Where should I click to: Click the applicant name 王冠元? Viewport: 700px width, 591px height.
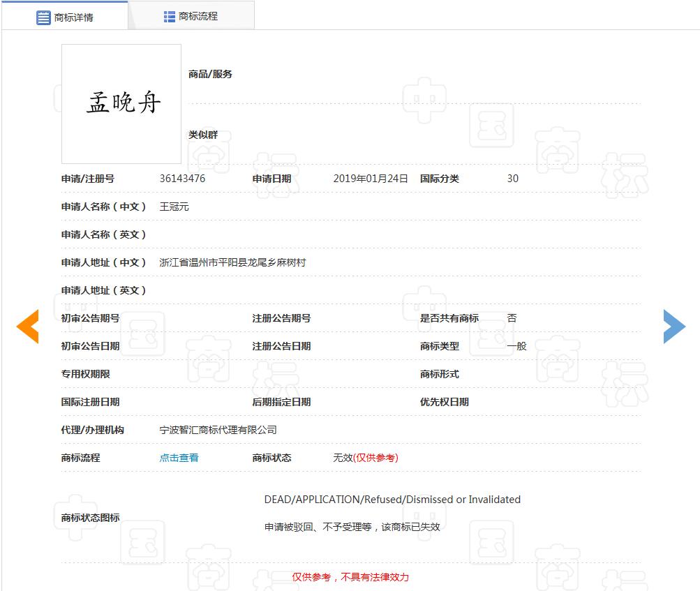click(x=174, y=207)
